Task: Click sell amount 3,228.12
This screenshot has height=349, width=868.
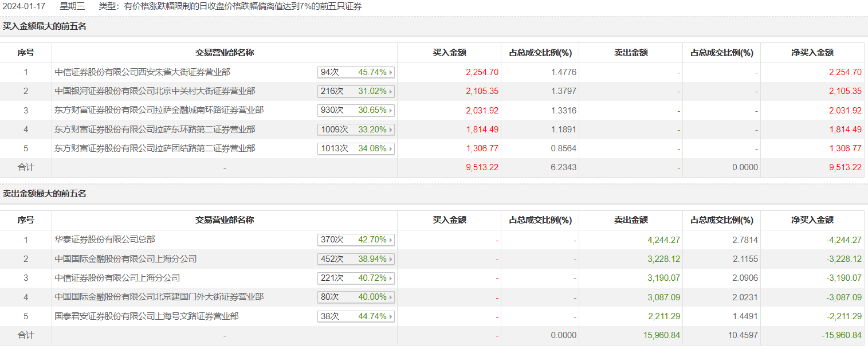Action: (x=663, y=259)
